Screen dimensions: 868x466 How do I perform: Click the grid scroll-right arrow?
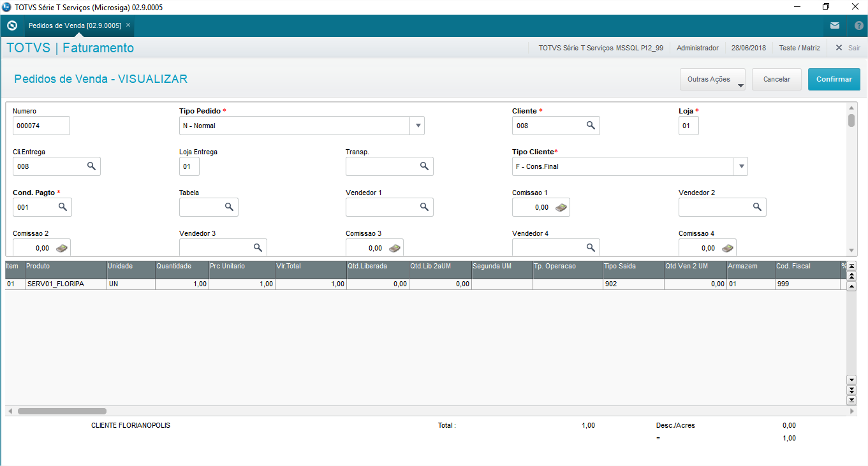coord(851,411)
